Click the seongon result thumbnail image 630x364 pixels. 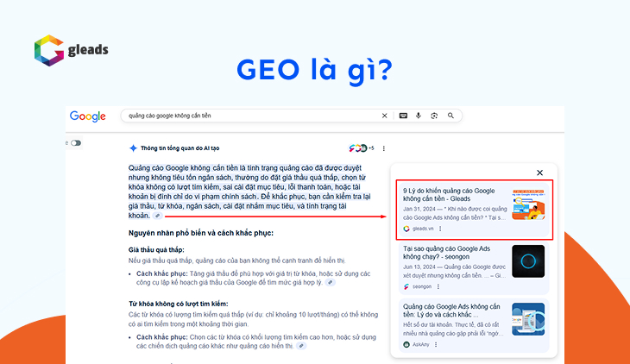point(527,261)
